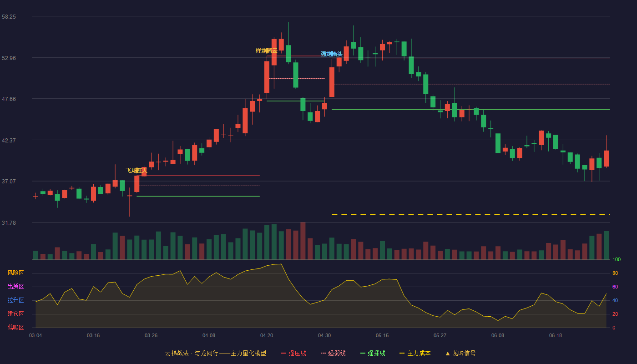Click the yellow triangle icon beside 龙吟信号

(x=447, y=353)
